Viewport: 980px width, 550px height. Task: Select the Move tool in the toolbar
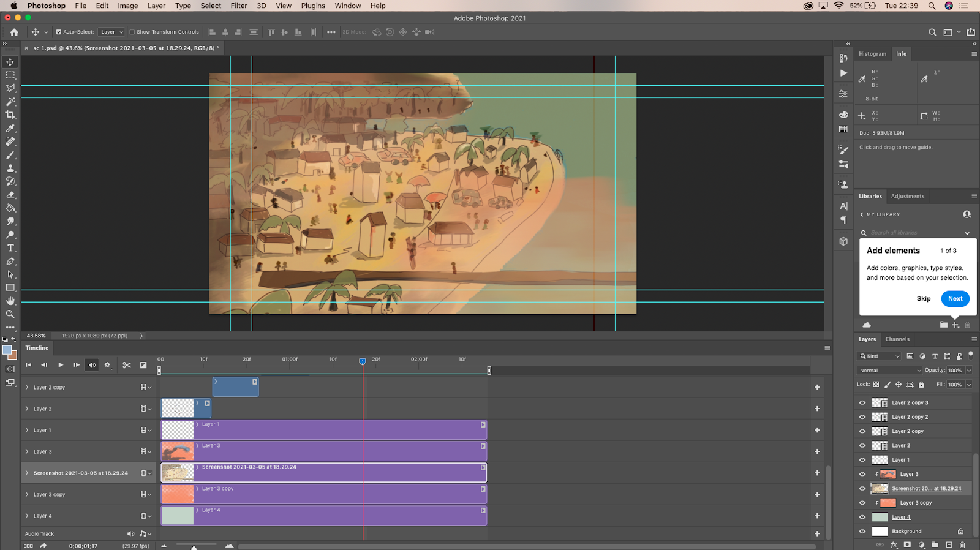(x=10, y=62)
